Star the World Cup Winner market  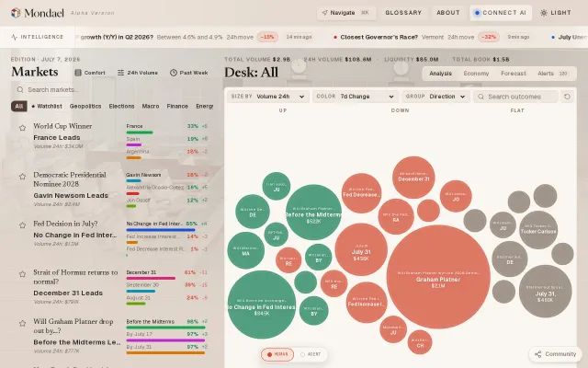[x=22, y=128]
